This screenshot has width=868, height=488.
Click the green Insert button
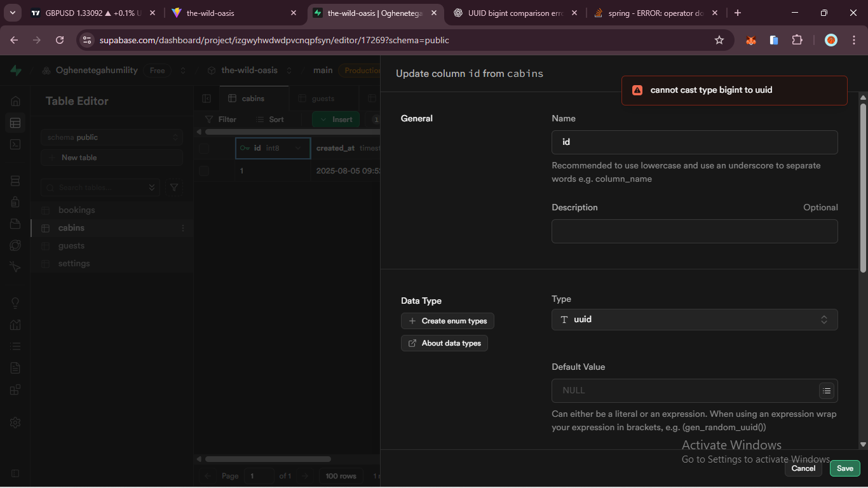pos(336,119)
